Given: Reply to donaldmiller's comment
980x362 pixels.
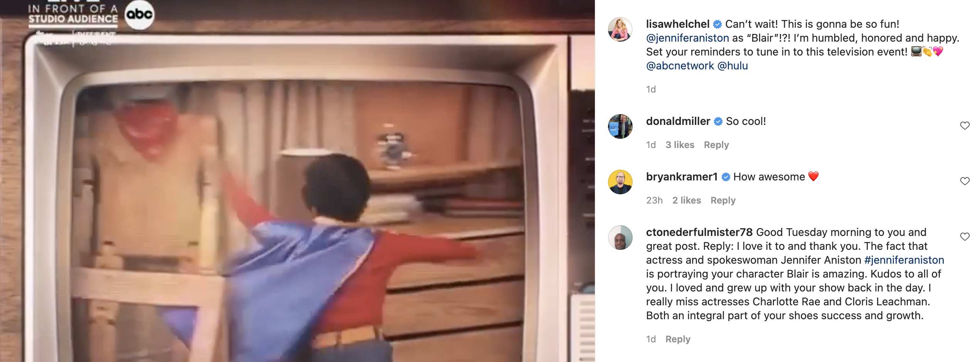Looking at the screenshot, I should pyautogui.click(x=716, y=145).
